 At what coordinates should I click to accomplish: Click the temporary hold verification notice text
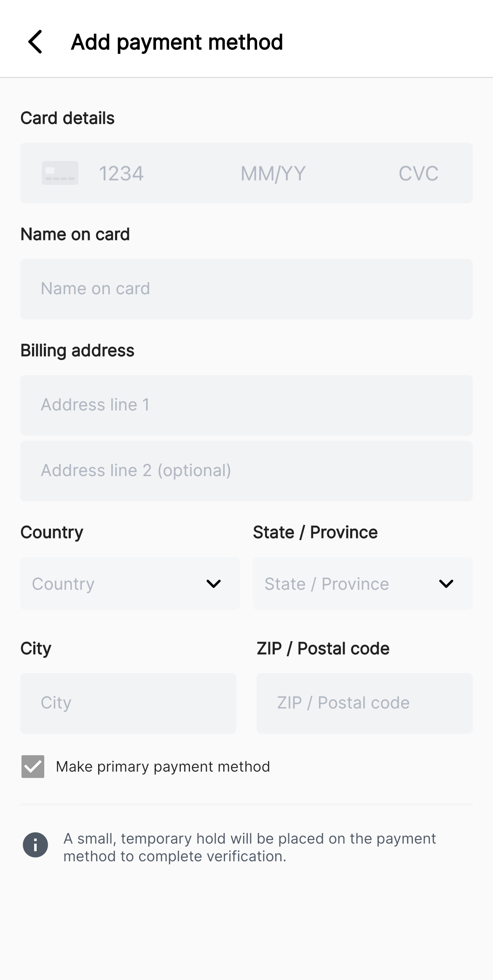coord(249,847)
